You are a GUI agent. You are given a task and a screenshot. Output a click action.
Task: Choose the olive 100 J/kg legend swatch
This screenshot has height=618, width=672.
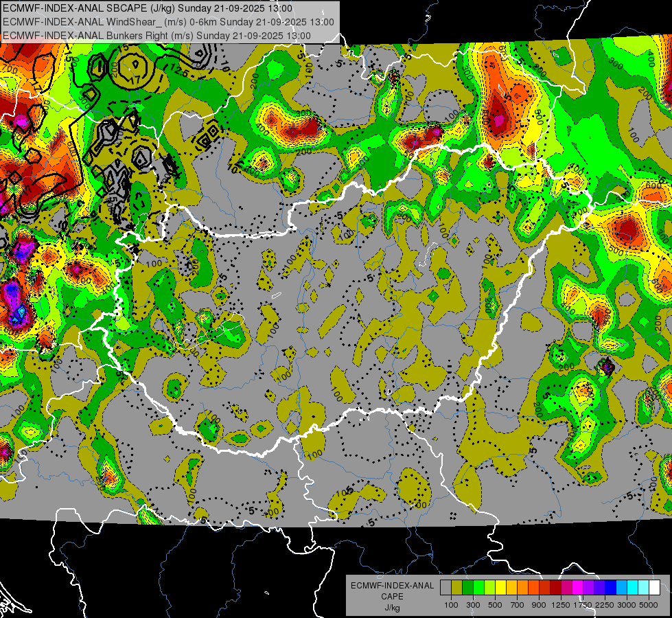click(x=456, y=588)
